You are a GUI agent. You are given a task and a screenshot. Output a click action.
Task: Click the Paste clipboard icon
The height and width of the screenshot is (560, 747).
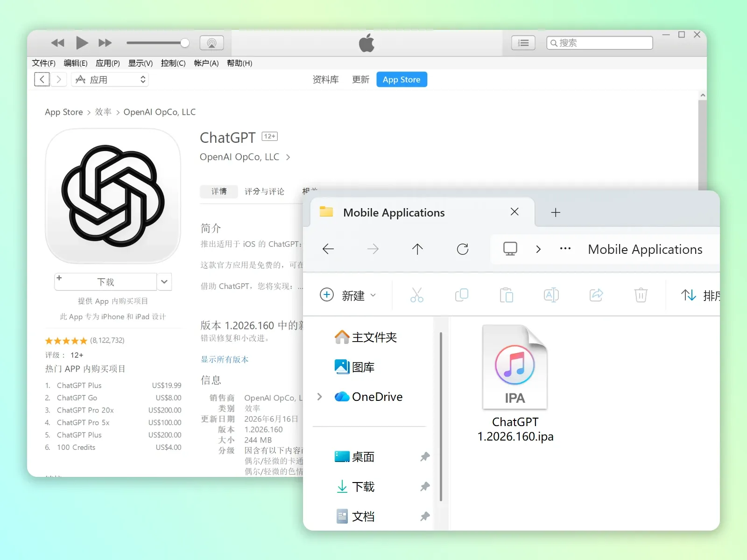(x=507, y=295)
